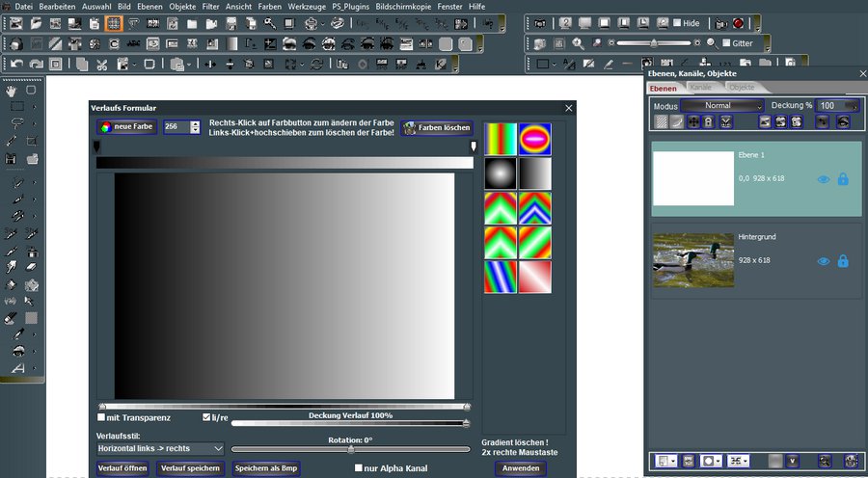Click the Rotation slider handle

[x=350, y=449]
